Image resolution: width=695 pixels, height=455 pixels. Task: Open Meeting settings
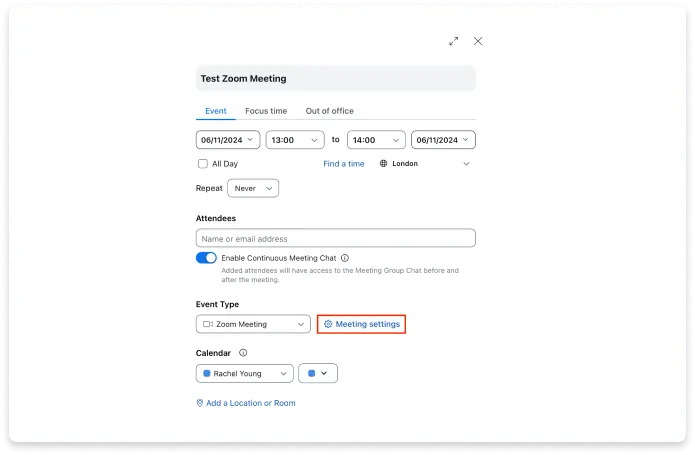pos(361,324)
